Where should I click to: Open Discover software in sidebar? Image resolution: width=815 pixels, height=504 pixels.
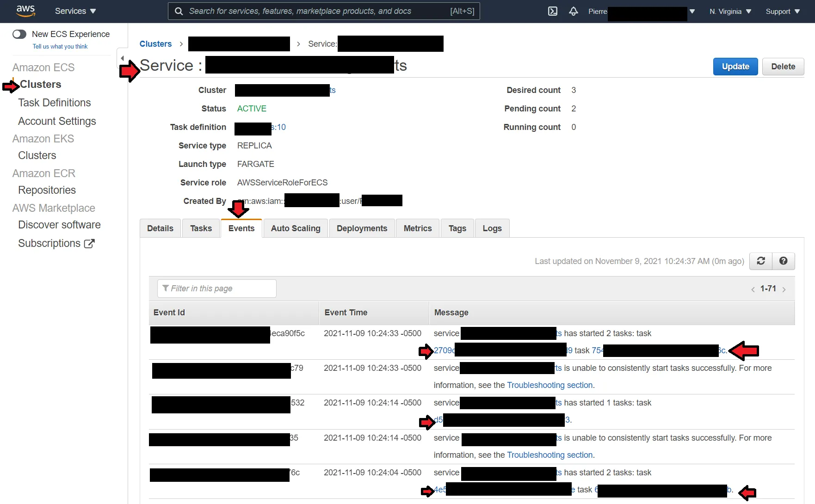pos(59,225)
